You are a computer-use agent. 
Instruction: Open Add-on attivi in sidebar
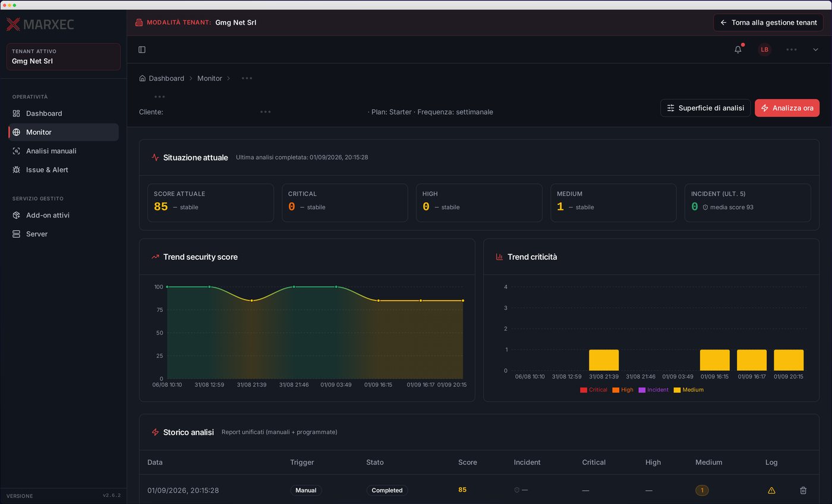click(x=63, y=215)
